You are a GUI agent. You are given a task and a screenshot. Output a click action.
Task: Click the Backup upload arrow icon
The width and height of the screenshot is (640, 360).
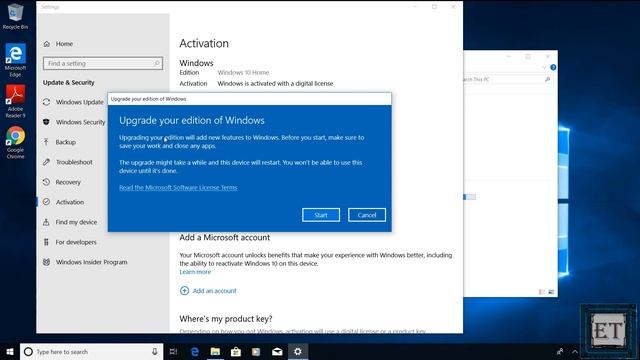pos(47,142)
